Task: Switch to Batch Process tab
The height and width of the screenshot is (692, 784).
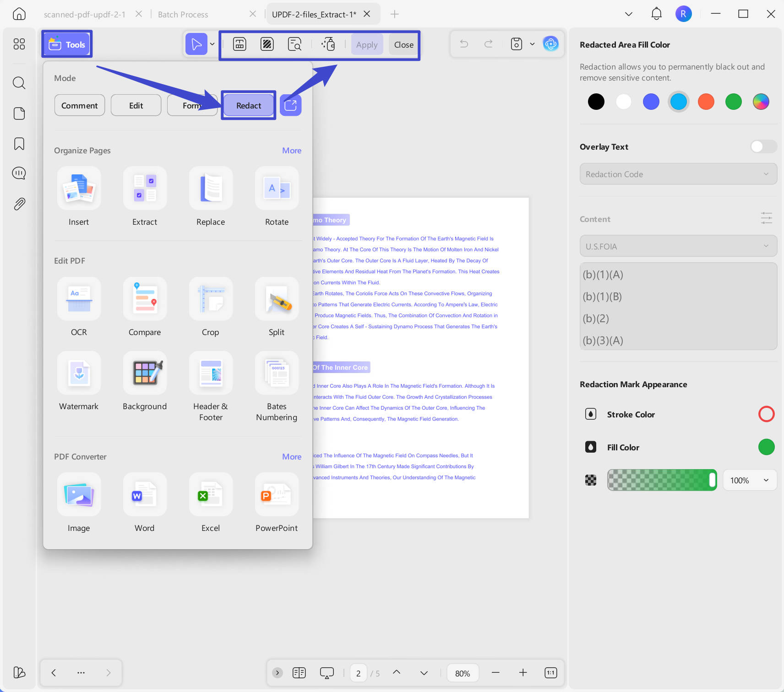Action: pos(183,14)
